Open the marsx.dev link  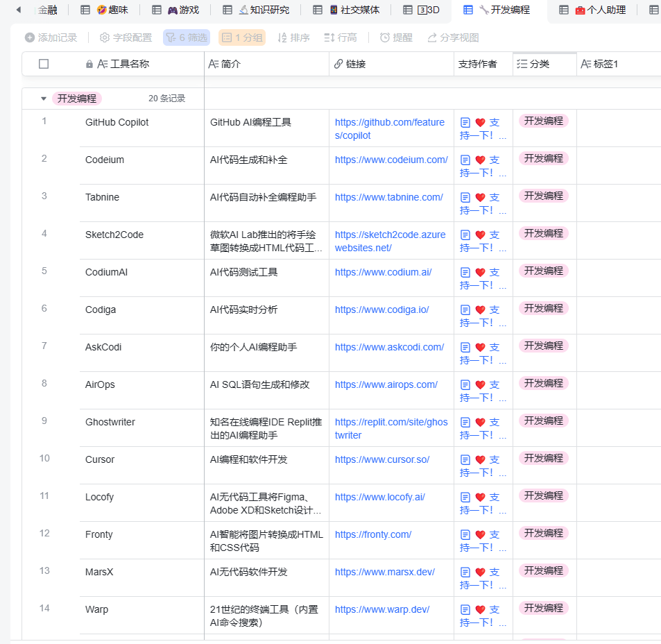(384, 573)
